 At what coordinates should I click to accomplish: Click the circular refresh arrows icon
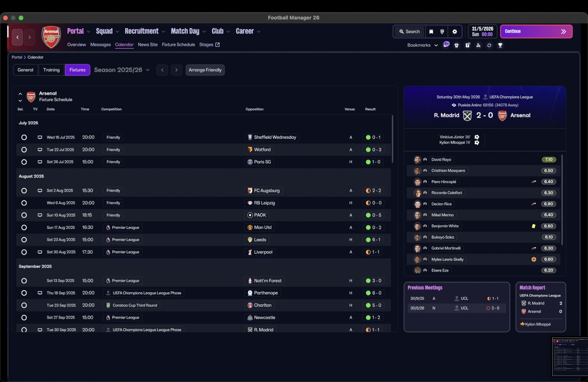pyautogui.click(x=489, y=45)
